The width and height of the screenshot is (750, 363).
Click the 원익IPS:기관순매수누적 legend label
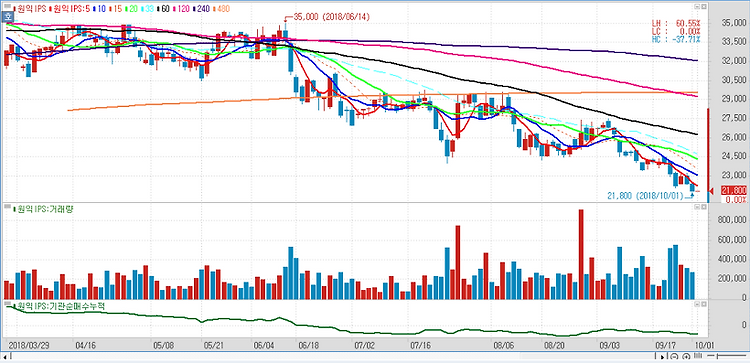point(59,306)
